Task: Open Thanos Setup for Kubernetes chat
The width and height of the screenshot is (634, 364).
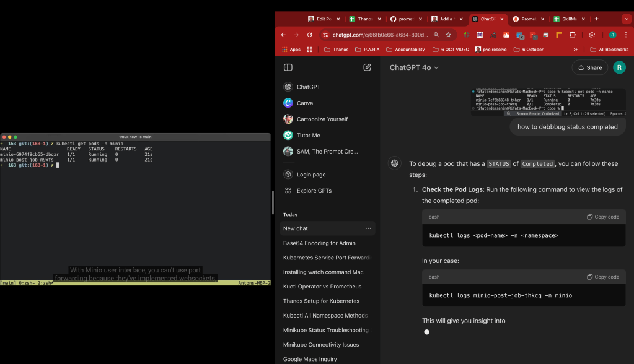Action: (327, 301)
